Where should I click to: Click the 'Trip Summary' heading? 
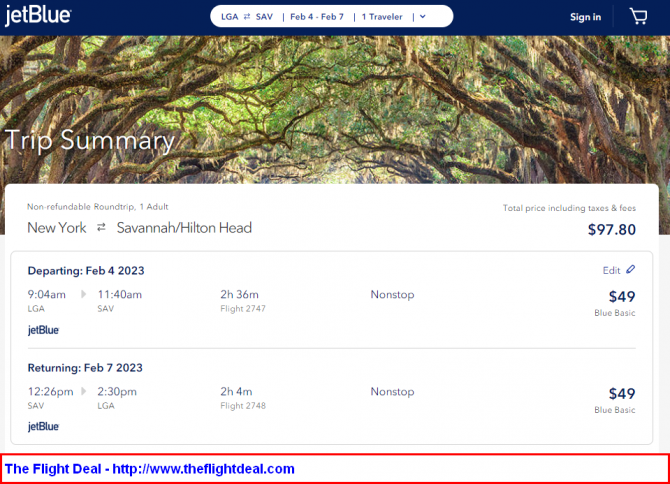[x=90, y=140]
